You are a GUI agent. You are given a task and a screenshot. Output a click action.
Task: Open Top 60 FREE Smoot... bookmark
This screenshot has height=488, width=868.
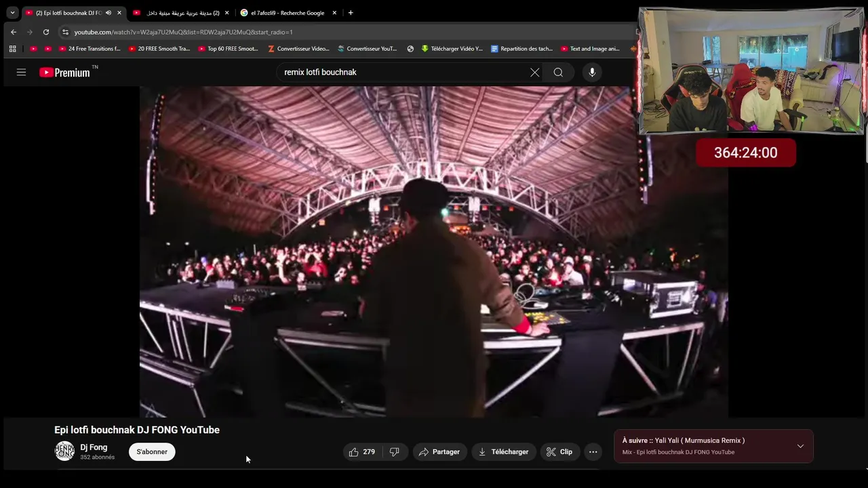(x=229, y=49)
